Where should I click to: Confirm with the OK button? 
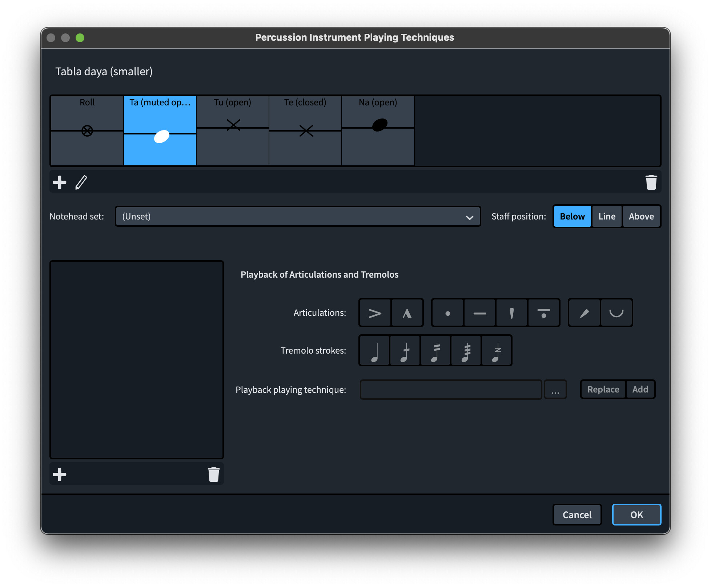tap(636, 515)
